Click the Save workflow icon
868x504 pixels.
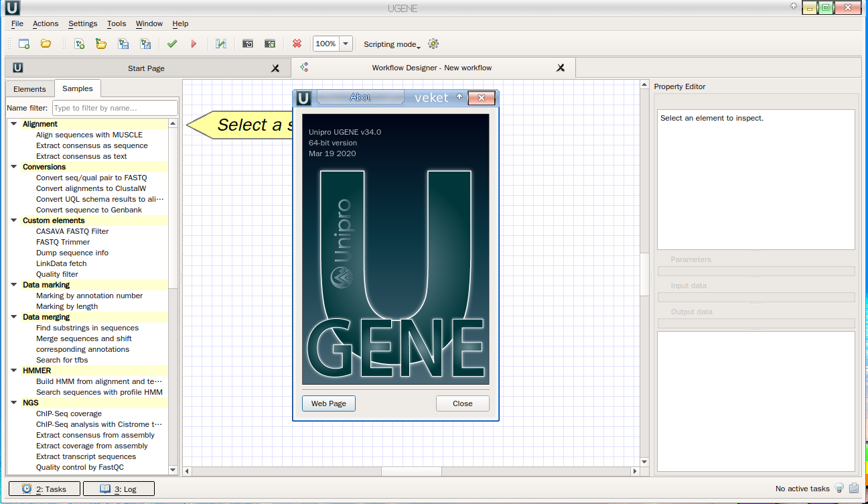click(123, 44)
